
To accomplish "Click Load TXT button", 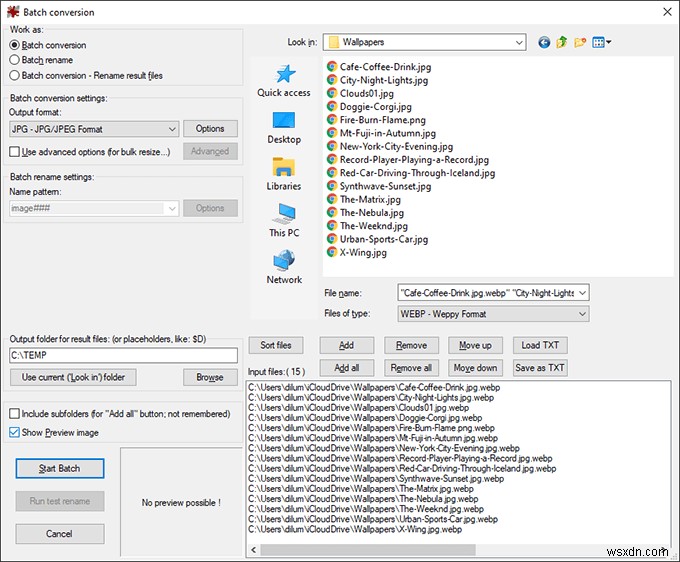I will pos(540,345).
